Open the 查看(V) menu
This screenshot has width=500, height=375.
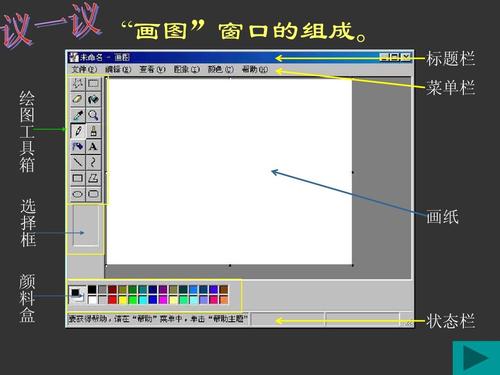(152, 69)
